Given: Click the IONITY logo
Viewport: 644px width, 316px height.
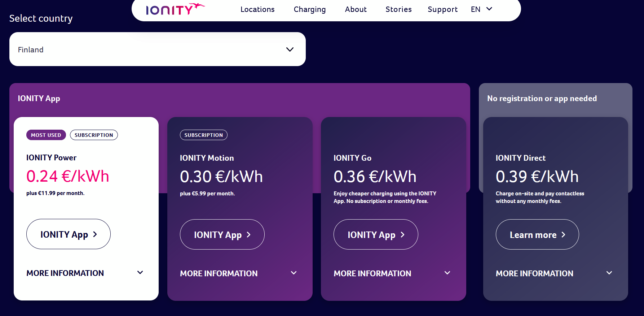Looking at the screenshot, I should tap(175, 9).
